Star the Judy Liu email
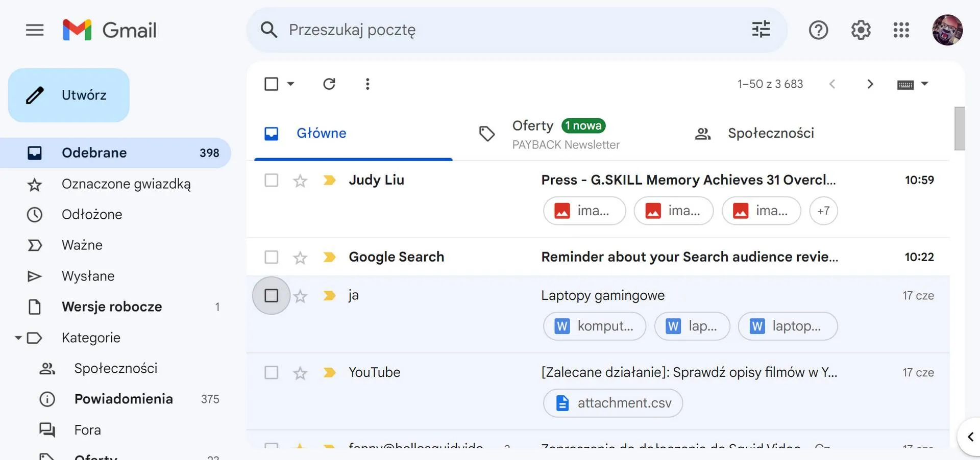The height and width of the screenshot is (460, 980). coord(300,181)
